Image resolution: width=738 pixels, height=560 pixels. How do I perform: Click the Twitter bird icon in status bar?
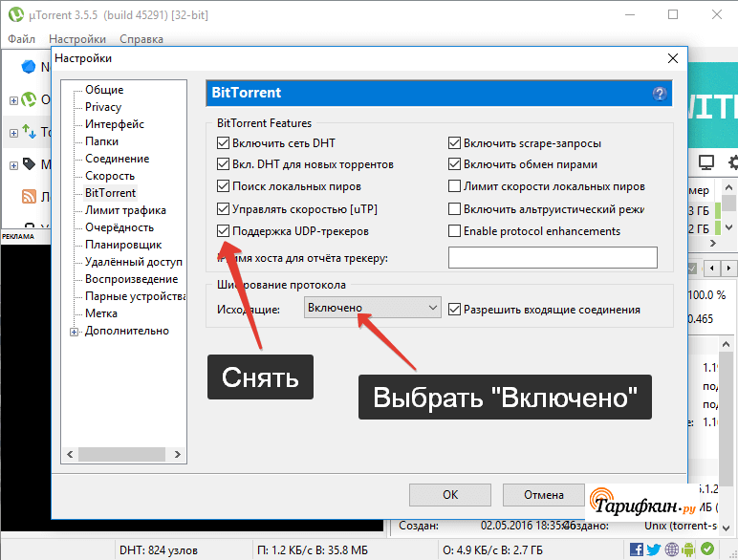[654, 549]
